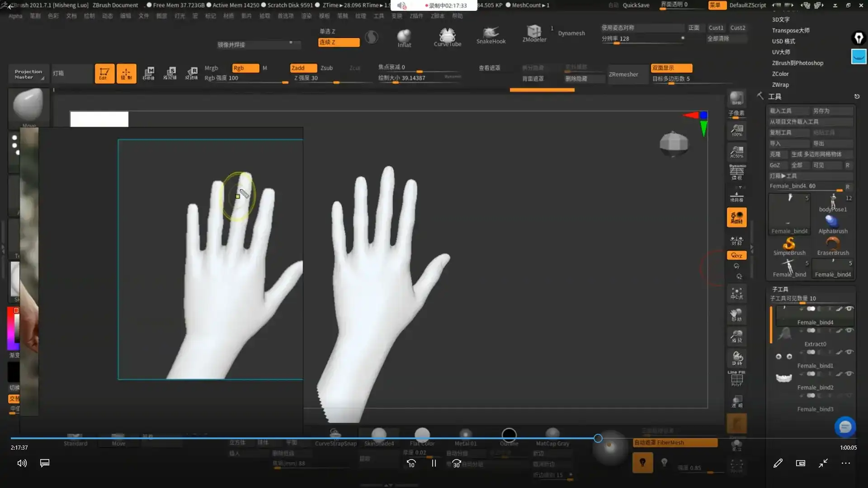This screenshot has height=488, width=868.
Task: Open the ZColor plugin menu entry
Action: click(780, 74)
